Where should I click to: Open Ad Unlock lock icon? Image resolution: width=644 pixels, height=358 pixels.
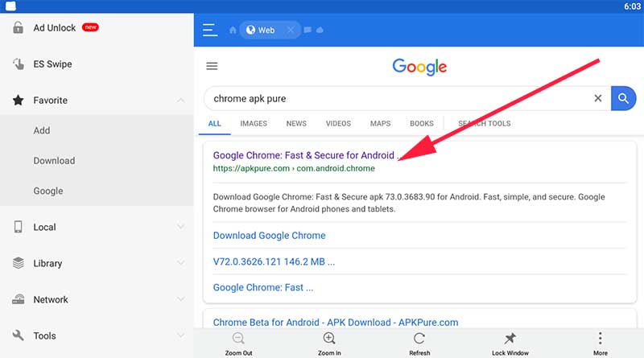coord(18,27)
